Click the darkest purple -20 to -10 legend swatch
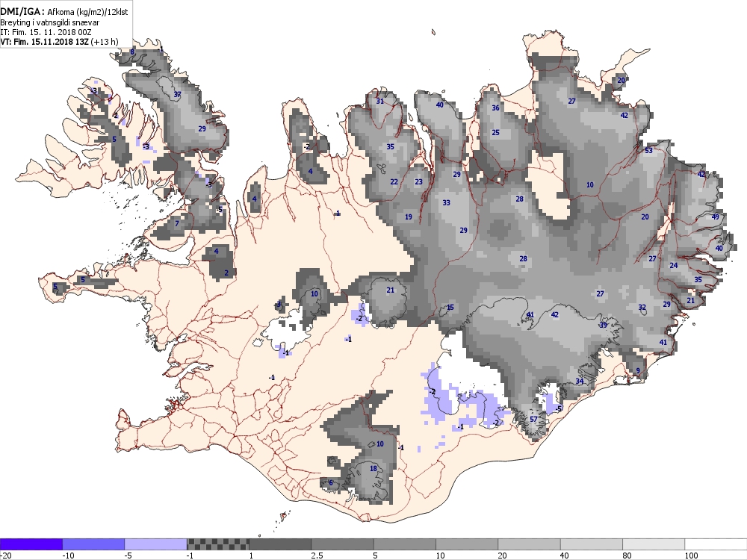The height and width of the screenshot is (560, 747). pyautogui.click(x=31, y=544)
